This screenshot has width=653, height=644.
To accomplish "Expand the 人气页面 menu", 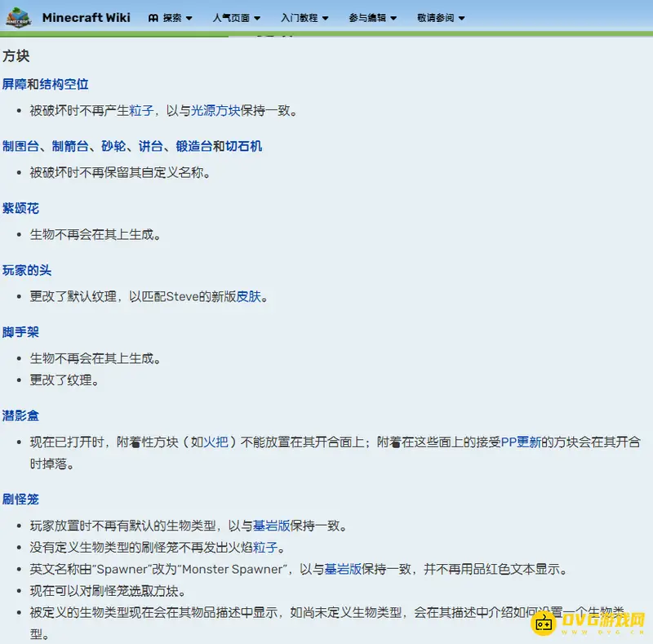I will pos(237,18).
